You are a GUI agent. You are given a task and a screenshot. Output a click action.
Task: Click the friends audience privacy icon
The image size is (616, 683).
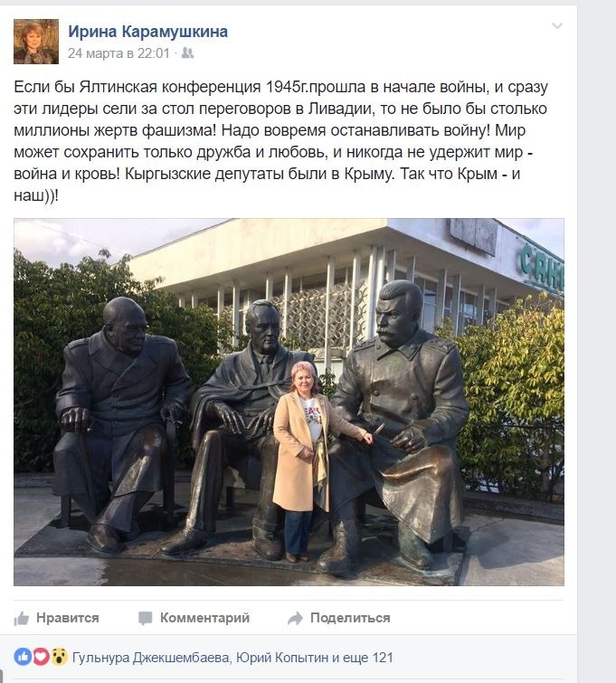tap(187, 53)
